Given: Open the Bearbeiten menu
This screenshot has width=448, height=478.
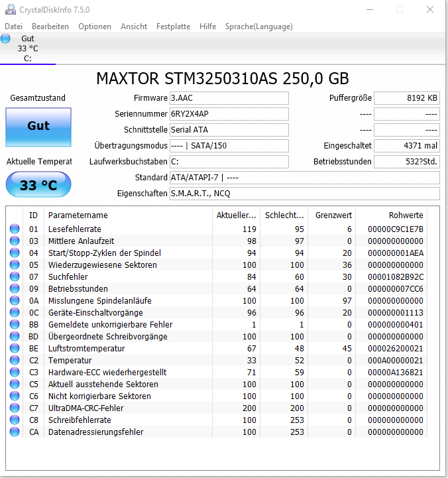Looking at the screenshot, I should pyautogui.click(x=50, y=27).
